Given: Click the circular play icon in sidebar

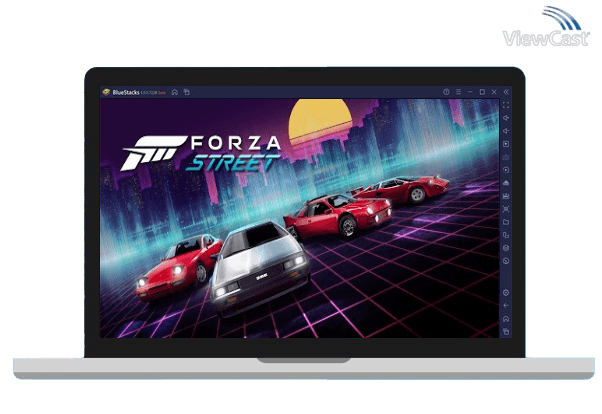Looking at the screenshot, I should point(506,170).
